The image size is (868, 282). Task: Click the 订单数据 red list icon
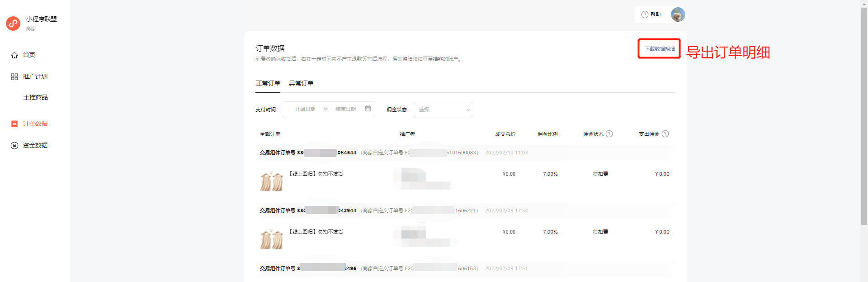[x=14, y=124]
